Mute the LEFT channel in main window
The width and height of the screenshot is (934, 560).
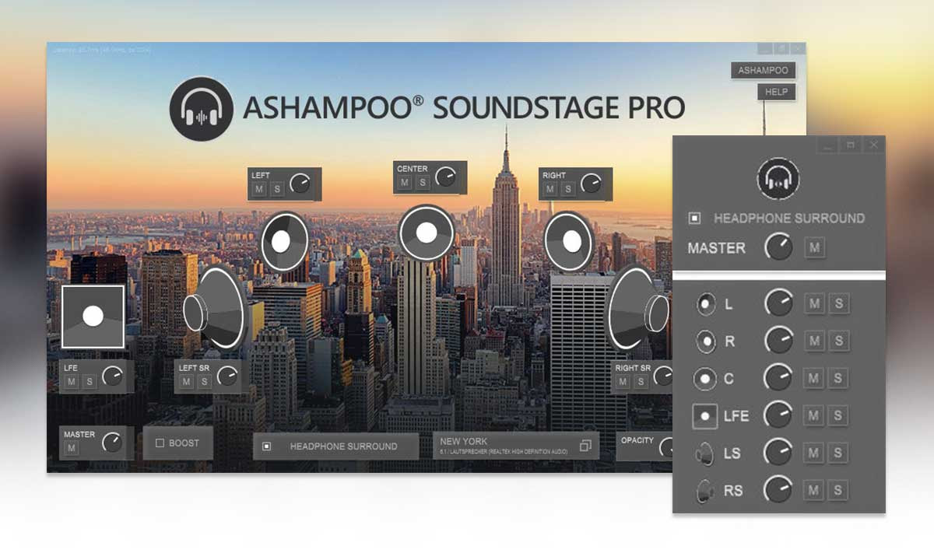259,189
